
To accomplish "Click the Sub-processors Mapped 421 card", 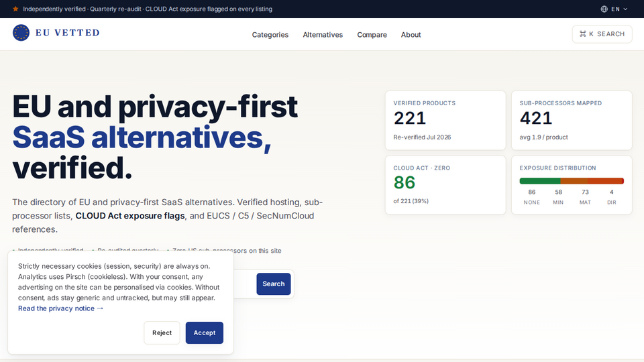I will pos(572,120).
